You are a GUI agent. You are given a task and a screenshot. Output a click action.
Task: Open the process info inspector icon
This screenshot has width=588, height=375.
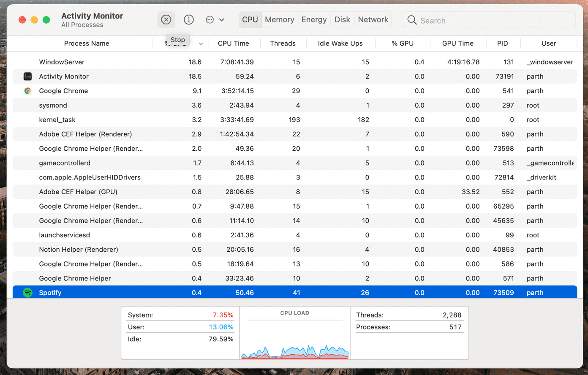tap(189, 20)
